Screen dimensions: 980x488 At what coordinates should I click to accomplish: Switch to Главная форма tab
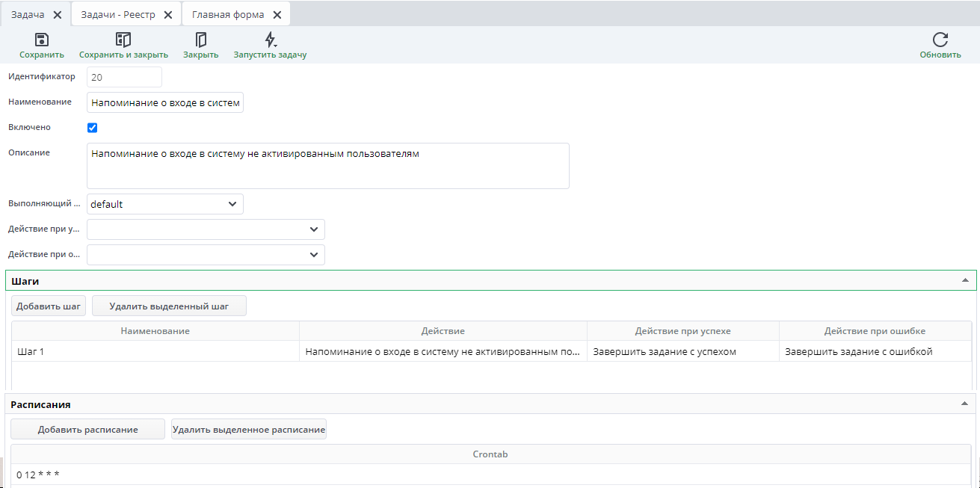[x=227, y=15]
